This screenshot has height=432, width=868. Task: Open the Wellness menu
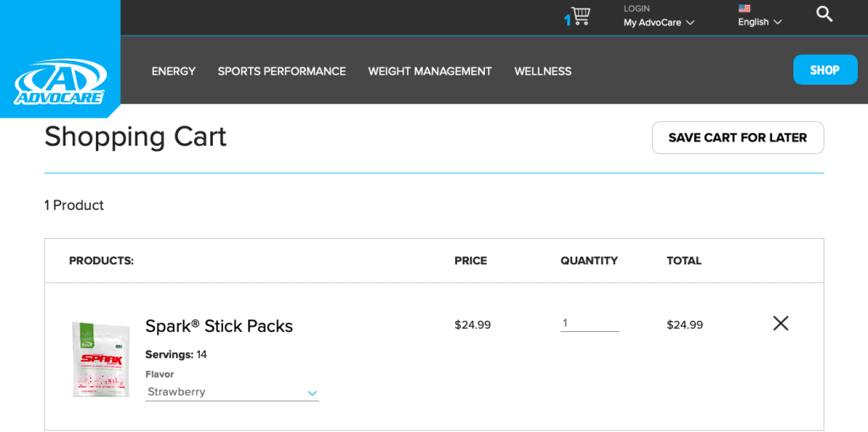click(543, 71)
